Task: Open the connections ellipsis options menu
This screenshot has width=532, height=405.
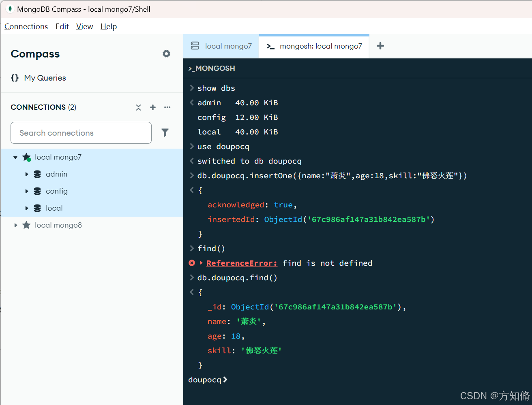Action: [x=167, y=107]
